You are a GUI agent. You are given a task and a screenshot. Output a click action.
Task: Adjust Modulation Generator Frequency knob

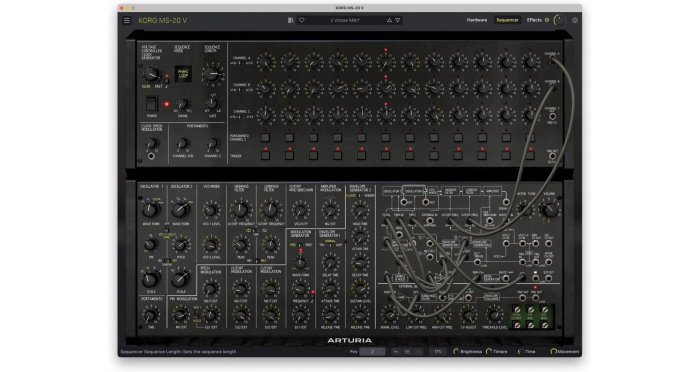300,289
